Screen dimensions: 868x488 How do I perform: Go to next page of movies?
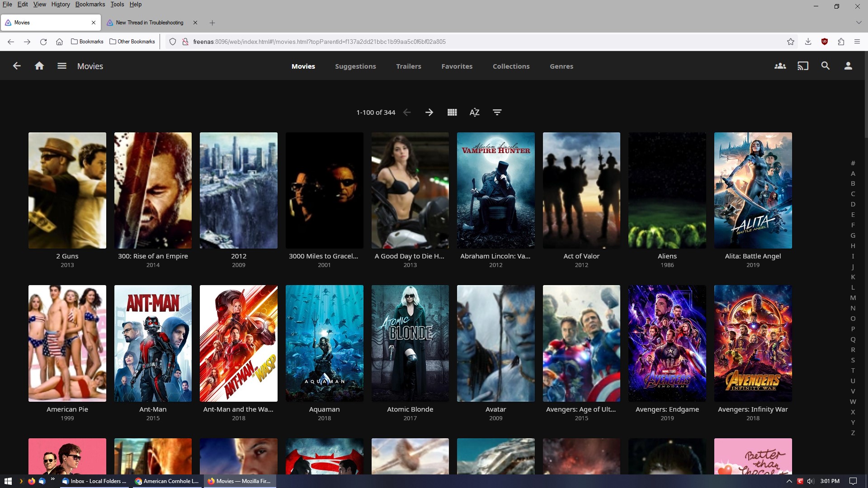tap(429, 113)
